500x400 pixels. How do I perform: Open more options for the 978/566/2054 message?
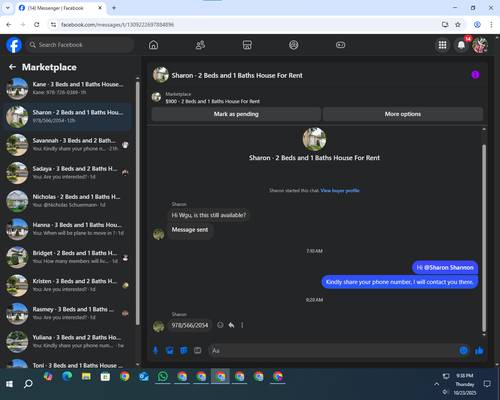click(242, 325)
